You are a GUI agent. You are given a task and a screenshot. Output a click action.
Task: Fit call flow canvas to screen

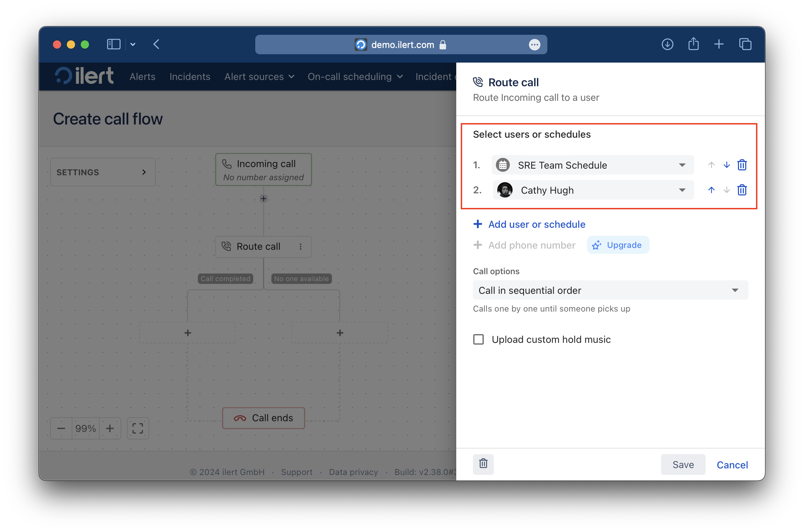tap(138, 428)
